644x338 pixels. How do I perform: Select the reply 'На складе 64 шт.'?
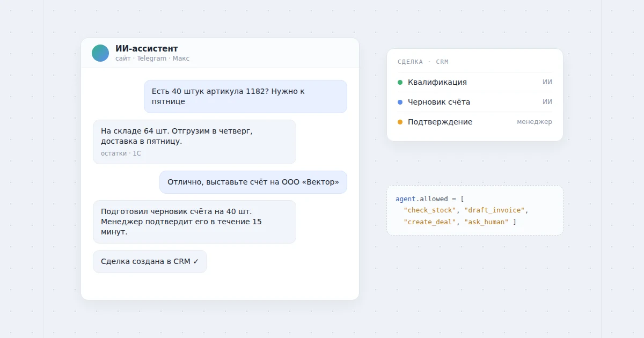click(194, 142)
